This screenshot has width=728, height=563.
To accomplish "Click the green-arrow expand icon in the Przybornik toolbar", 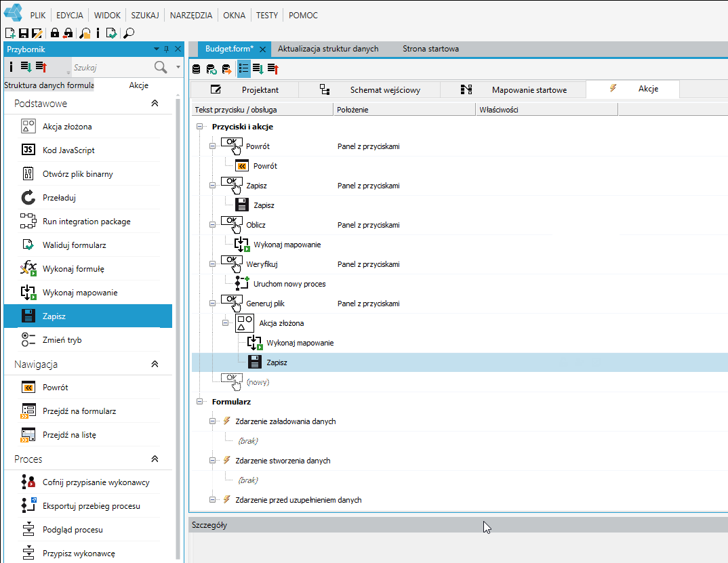I will click(x=26, y=67).
